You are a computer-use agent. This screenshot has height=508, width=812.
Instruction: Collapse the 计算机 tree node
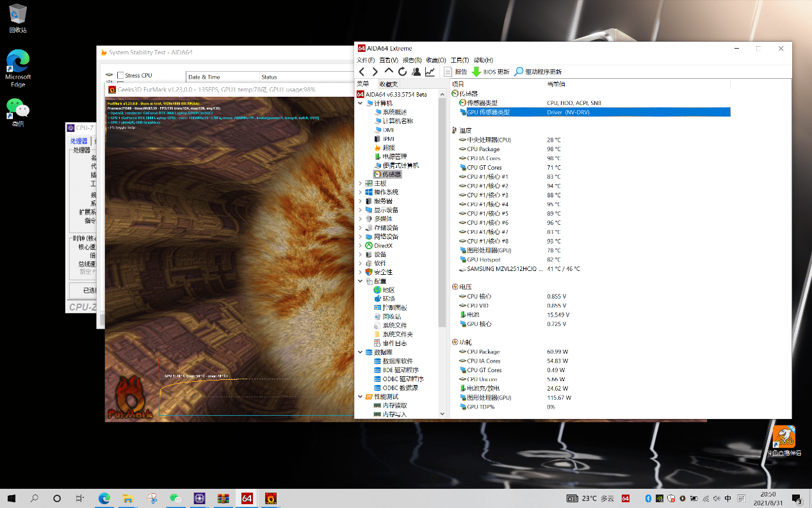coord(360,103)
